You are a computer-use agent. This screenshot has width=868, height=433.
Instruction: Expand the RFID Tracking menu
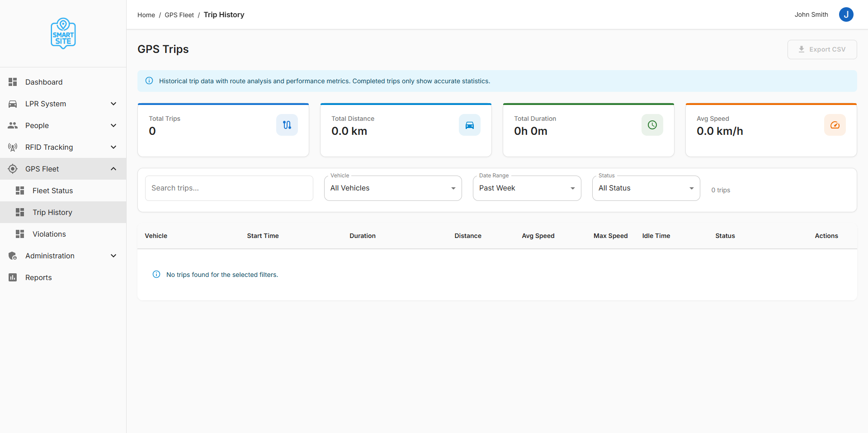63,147
